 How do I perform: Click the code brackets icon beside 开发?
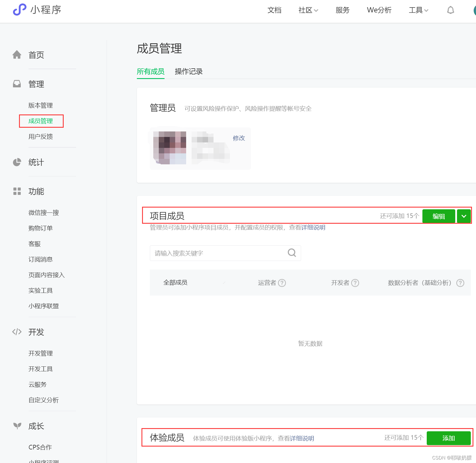(17, 332)
